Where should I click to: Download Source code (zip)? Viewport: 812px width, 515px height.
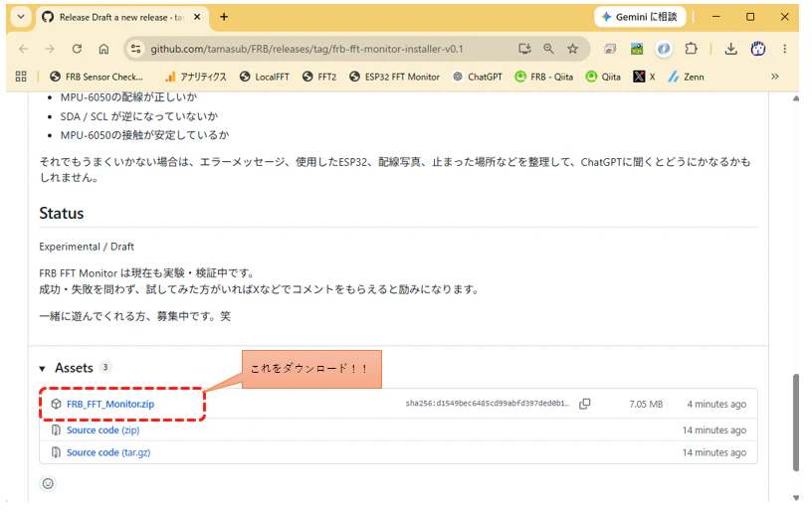click(x=102, y=430)
